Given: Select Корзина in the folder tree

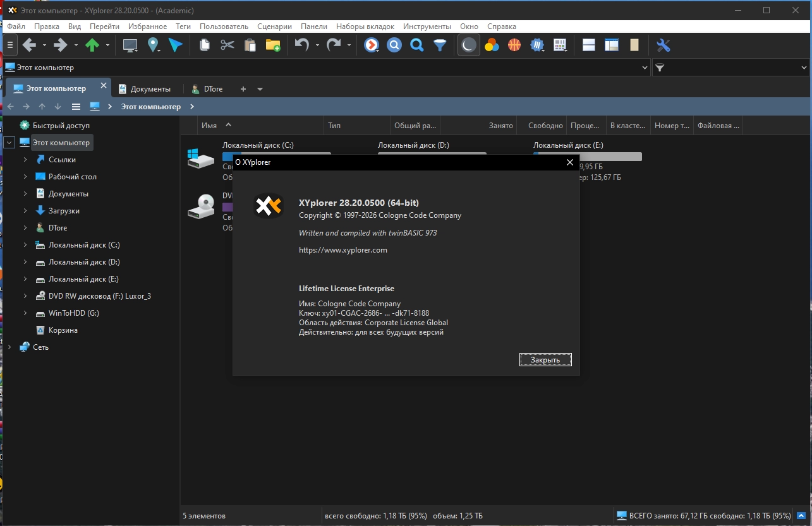Looking at the screenshot, I should pyautogui.click(x=63, y=330).
